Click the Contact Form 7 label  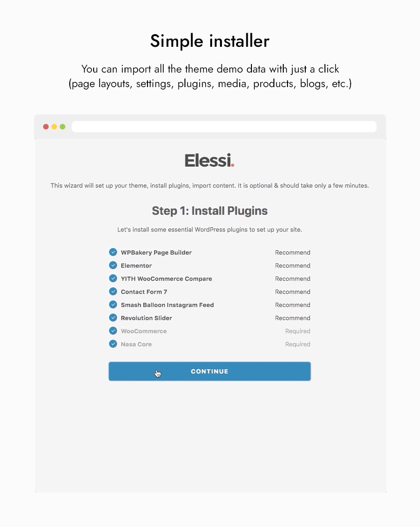pos(144,292)
